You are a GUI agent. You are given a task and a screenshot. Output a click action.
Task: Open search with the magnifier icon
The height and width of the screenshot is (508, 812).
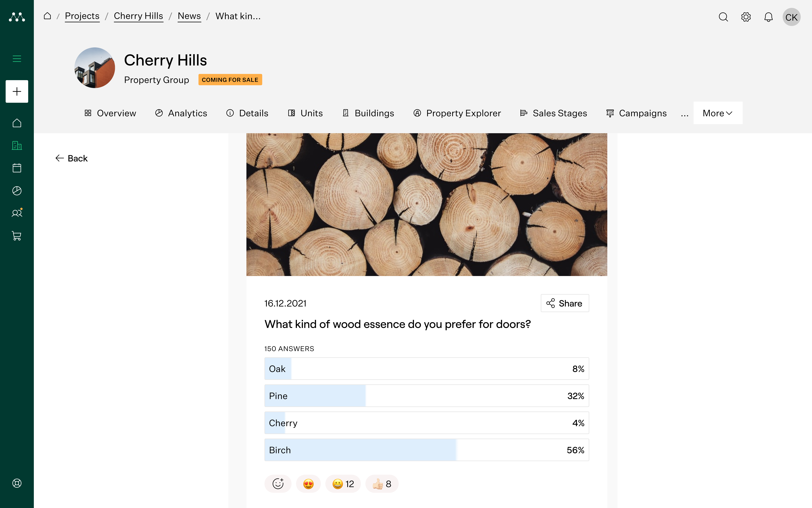[723, 17]
